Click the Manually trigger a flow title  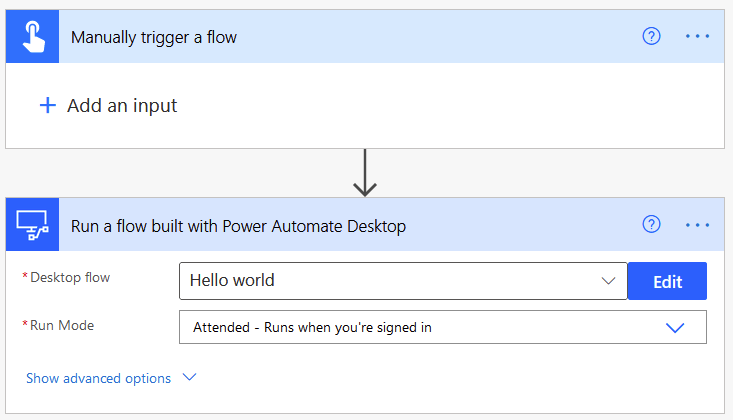pyautogui.click(x=154, y=37)
